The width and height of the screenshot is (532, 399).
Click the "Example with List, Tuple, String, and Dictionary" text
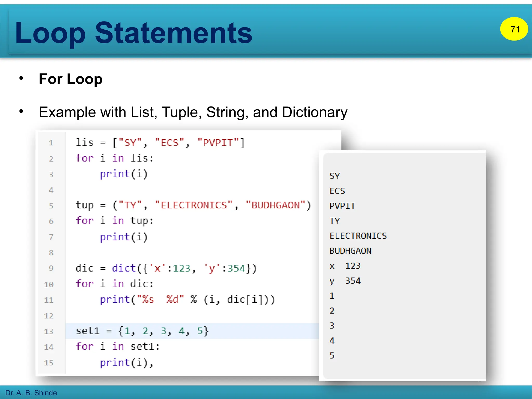click(x=193, y=112)
